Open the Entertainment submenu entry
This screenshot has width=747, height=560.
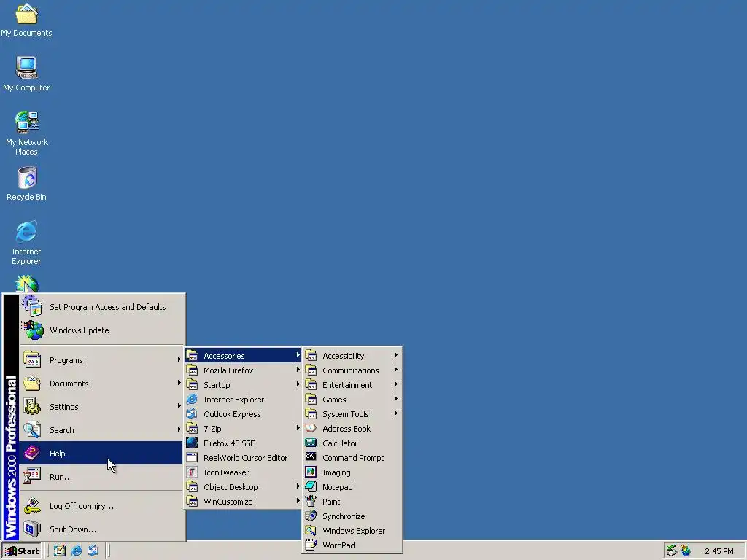[x=352, y=385]
